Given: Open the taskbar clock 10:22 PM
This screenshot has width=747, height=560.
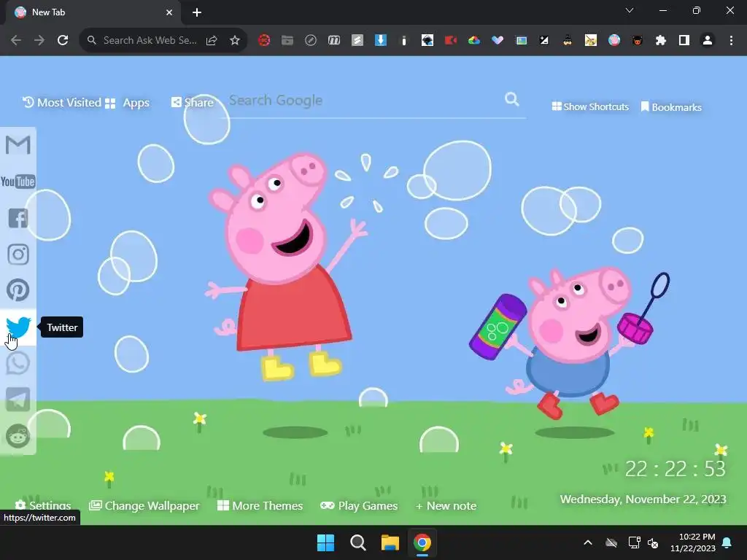Looking at the screenshot, I should click(693, 542).
